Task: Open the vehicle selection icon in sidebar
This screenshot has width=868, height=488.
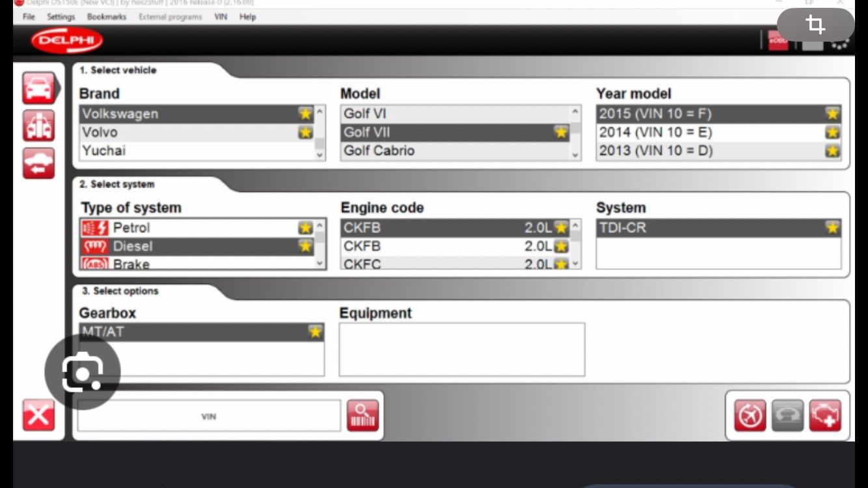Action: 38,88
